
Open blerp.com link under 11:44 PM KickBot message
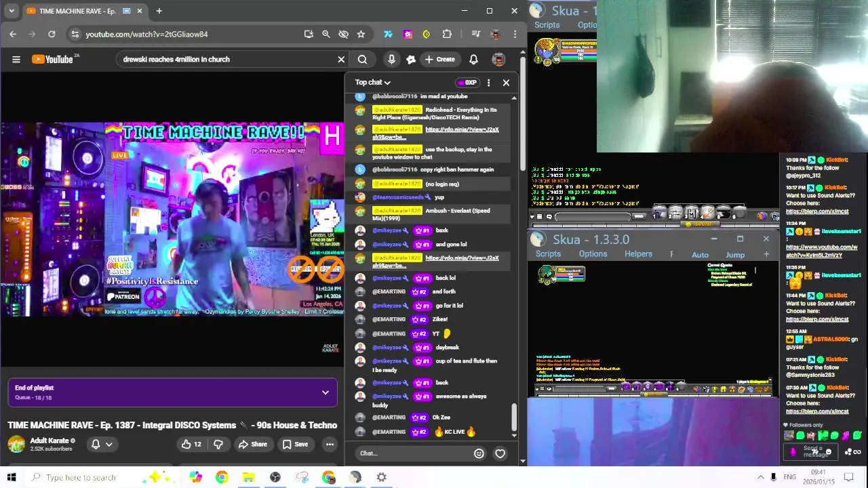(x=816, y=319)
